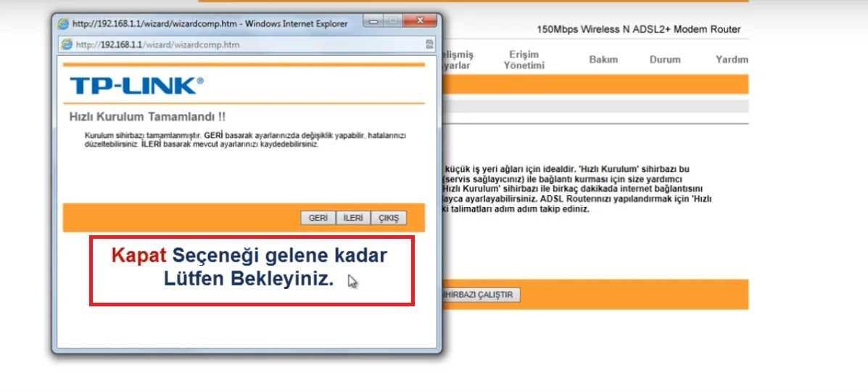Click the compatibility view icon in address bar
The image size is (868, 392).
pyautogui.click(x=429, y=45)
